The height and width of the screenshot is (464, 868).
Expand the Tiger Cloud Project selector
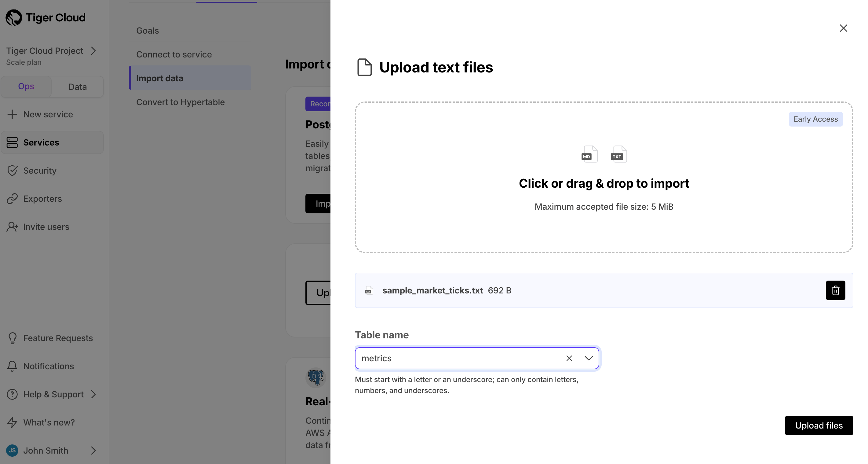94,50
